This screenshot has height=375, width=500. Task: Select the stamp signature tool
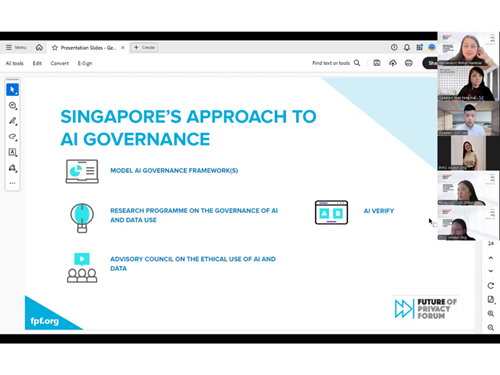(x=12, y=168)
